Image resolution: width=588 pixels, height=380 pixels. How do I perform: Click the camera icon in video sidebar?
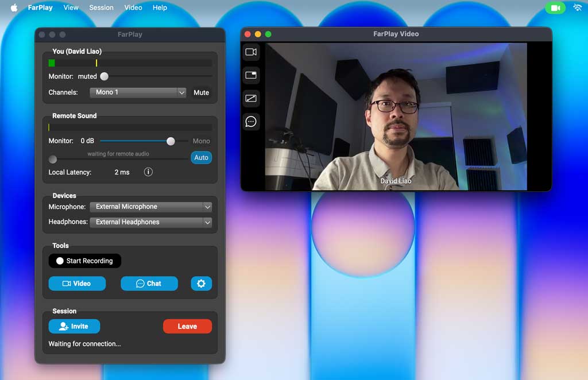251,52
